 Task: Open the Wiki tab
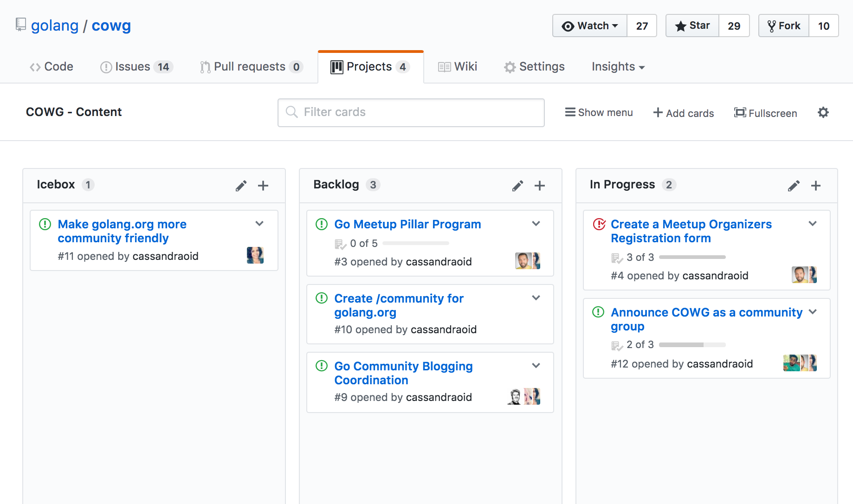[x=458, y=67]
